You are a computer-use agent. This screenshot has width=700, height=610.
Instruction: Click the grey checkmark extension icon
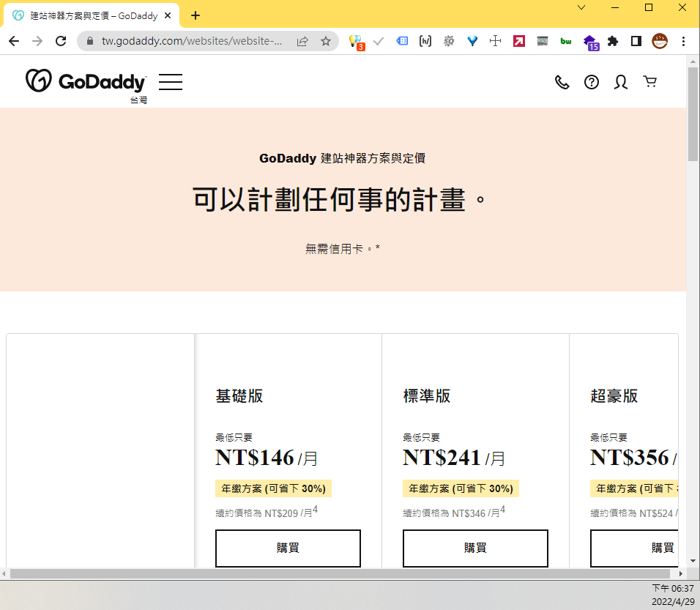[379, 41]
